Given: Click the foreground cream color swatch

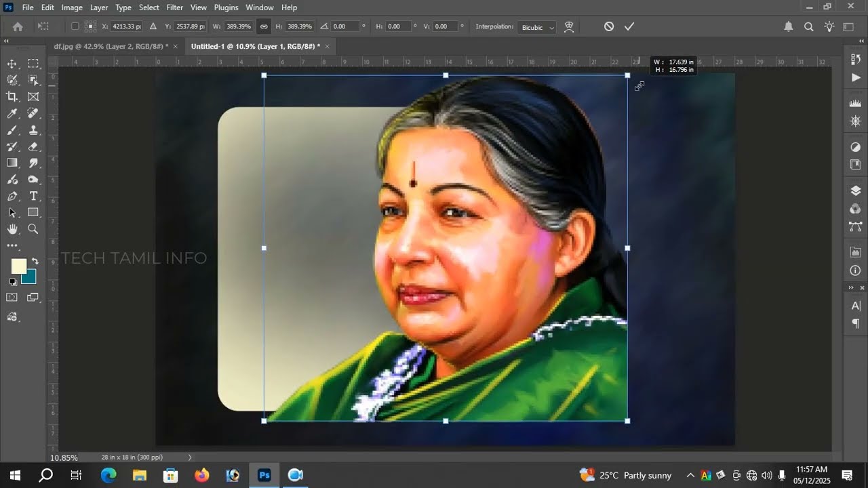Looking at the screenshot, I should [x=18, y=266].
